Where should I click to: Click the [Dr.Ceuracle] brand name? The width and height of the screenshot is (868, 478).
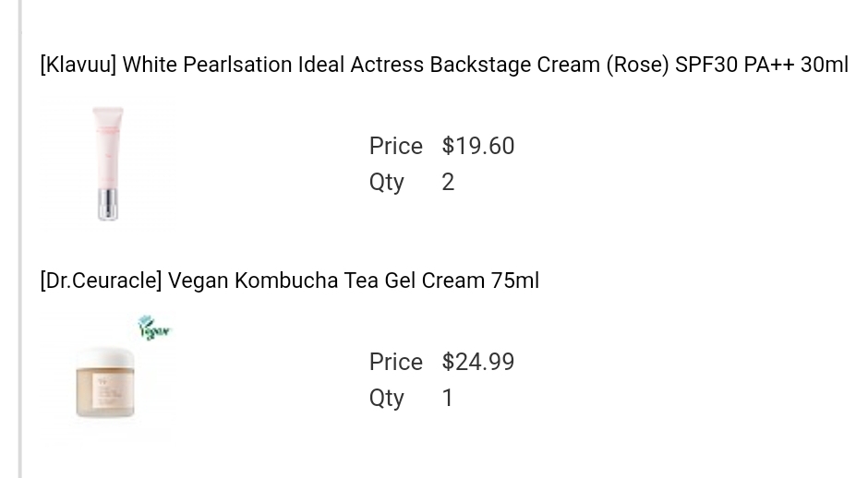click(x=101, y=281)
